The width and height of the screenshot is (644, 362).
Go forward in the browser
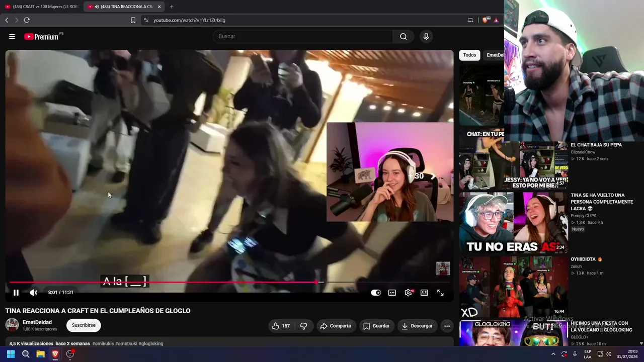tap(16, 20)
